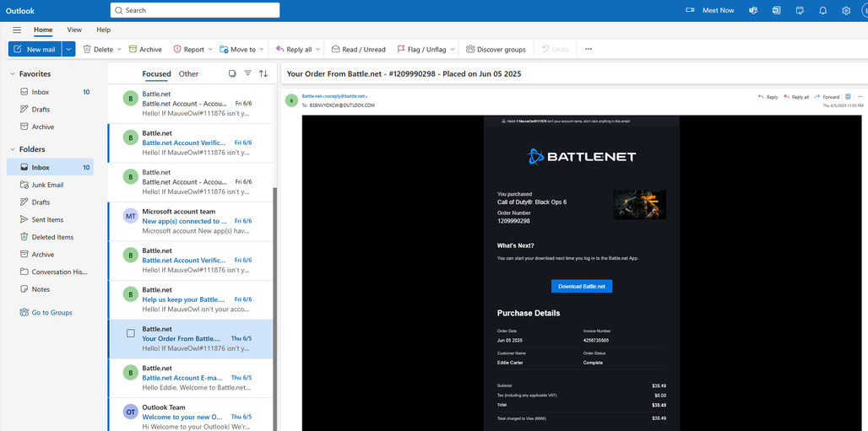This screenshot has width=868, height=431.
Task: Click the Black Ops 6 game thumbnail
Action: coord(639,205)
